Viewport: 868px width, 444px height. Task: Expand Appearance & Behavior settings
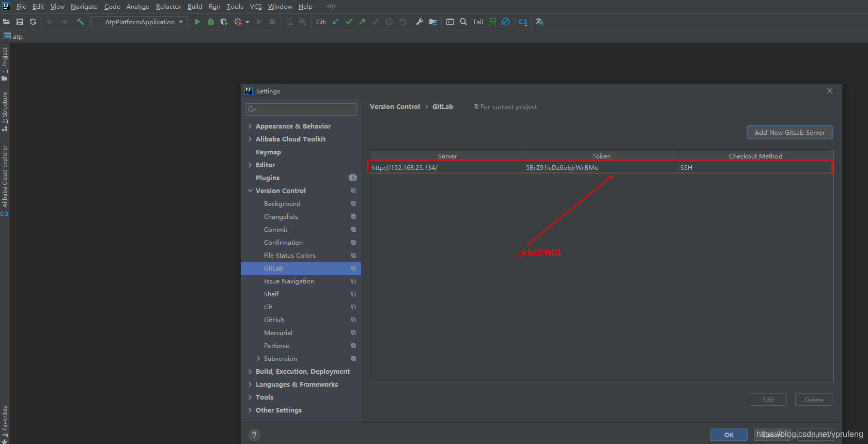coord(250,126)
